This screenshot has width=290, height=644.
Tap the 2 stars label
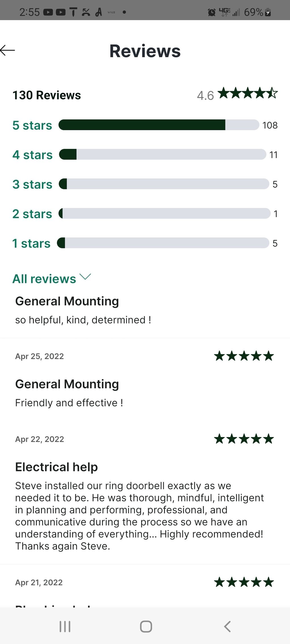point(32,214)
